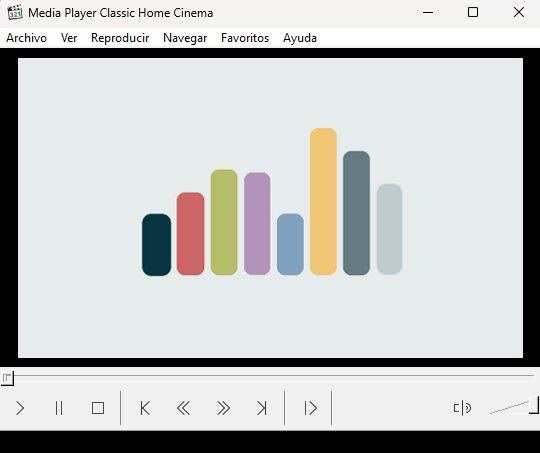Open the Reproducir menu
This screenshot has width=540, height=453.
pyautogui.click(x=120, y=38)
